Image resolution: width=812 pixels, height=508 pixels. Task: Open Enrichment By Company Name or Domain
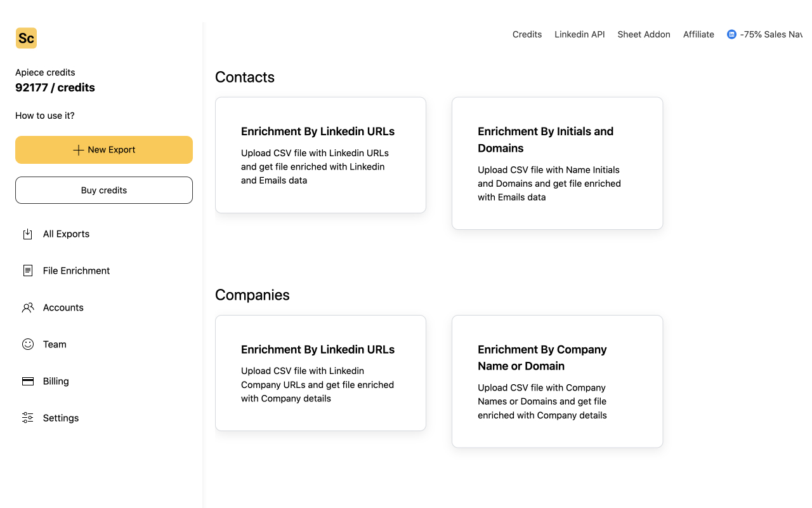point(557,381)
